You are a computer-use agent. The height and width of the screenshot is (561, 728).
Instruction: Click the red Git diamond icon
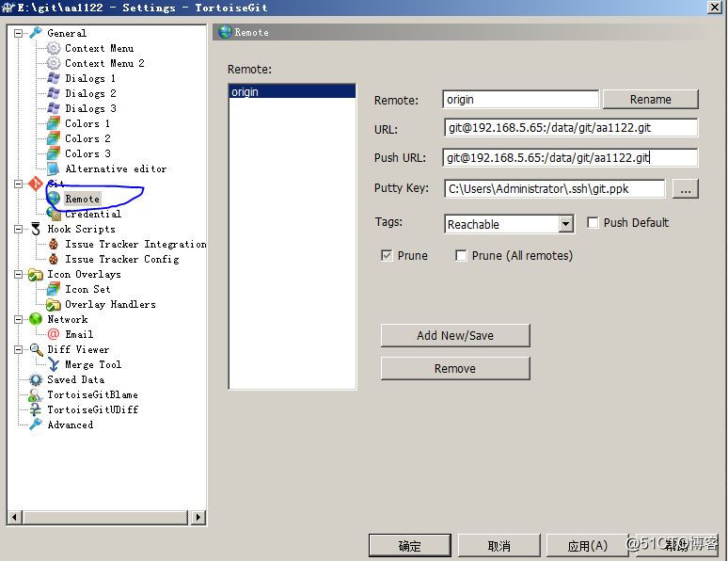pyautogui.click(x=36, y=184)
